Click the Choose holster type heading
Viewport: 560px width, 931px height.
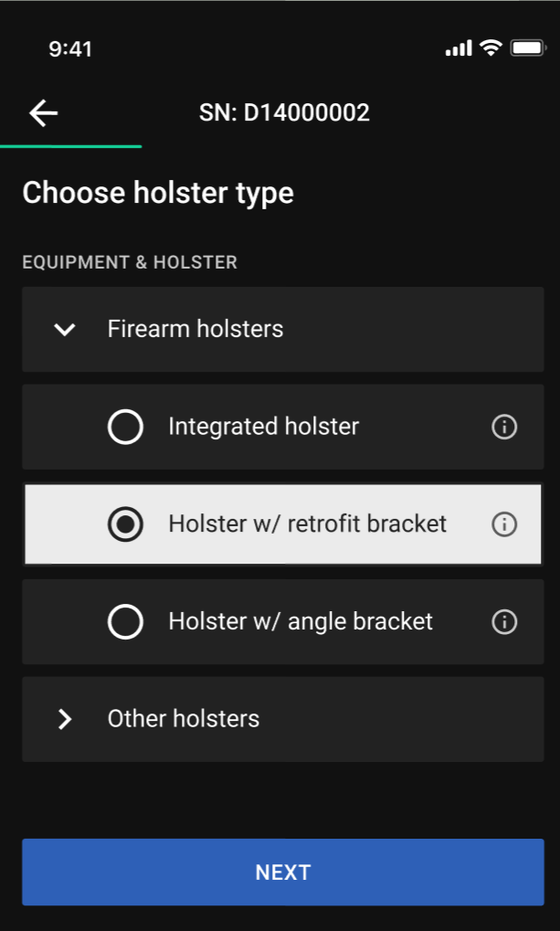(x=158, y=194)
